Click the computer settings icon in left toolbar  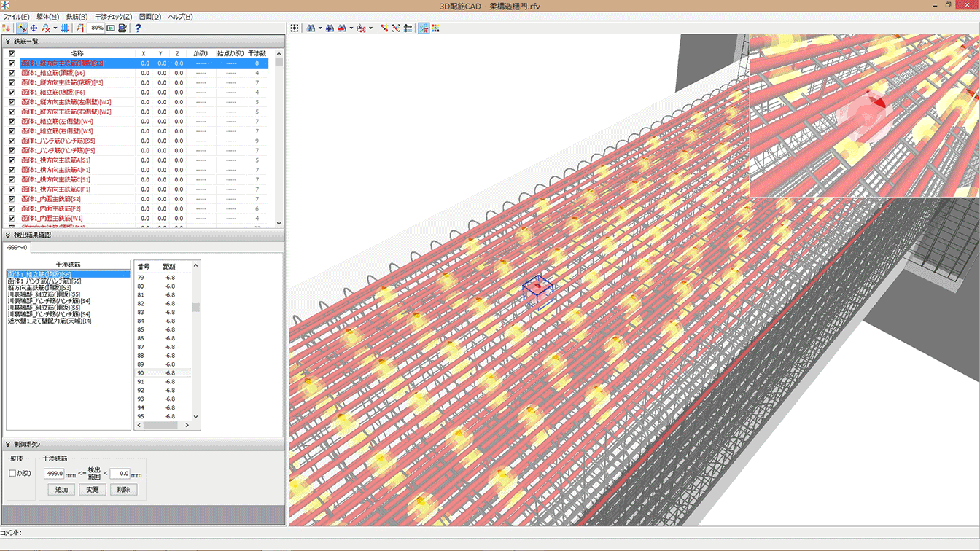point(122,28)
